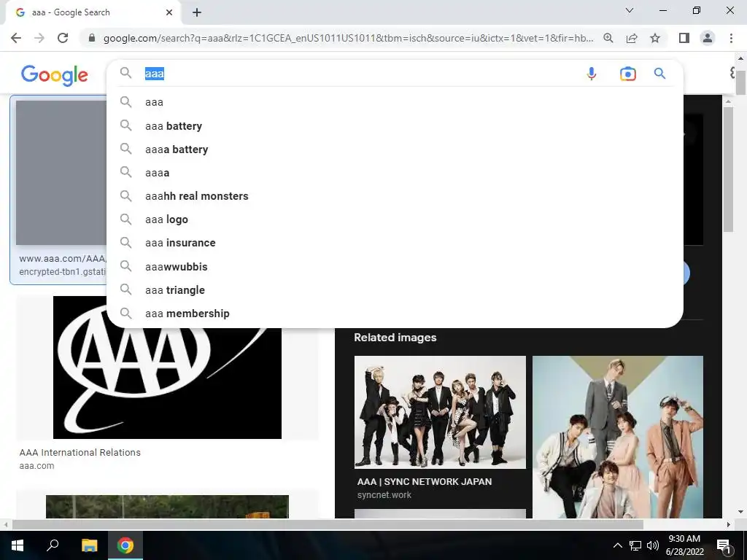This screenshot has width=747, height=560.
Task: Click the address bar zoom icon
Action: point(608,38)
